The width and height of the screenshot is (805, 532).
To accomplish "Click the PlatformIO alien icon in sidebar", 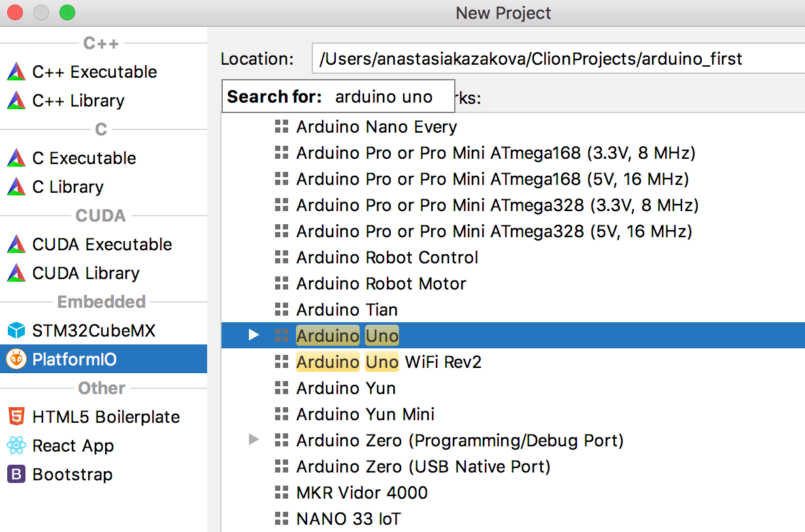I will 16,359.
